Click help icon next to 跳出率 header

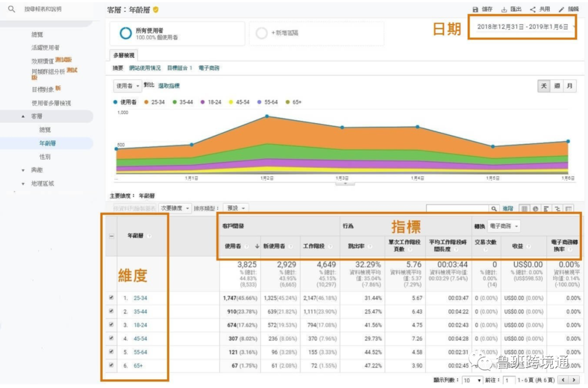[370, 246]
